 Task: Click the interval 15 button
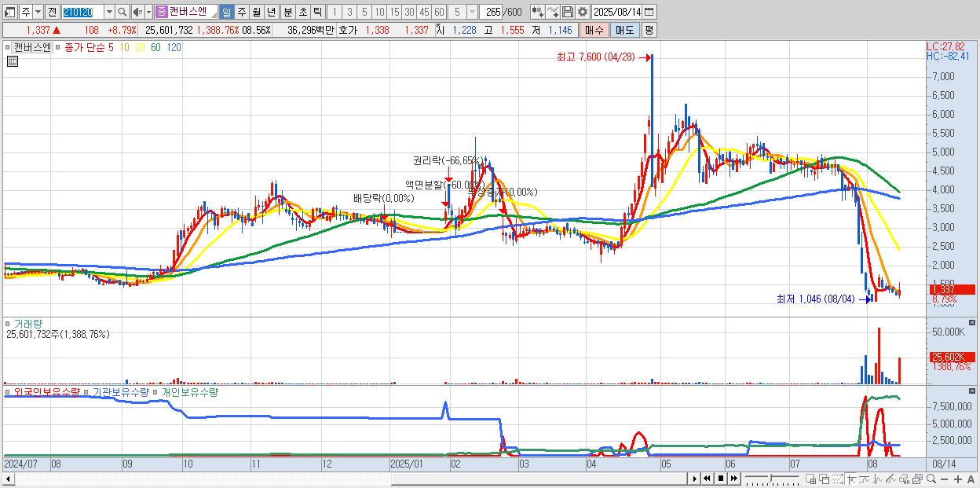(x=394, y=12)
